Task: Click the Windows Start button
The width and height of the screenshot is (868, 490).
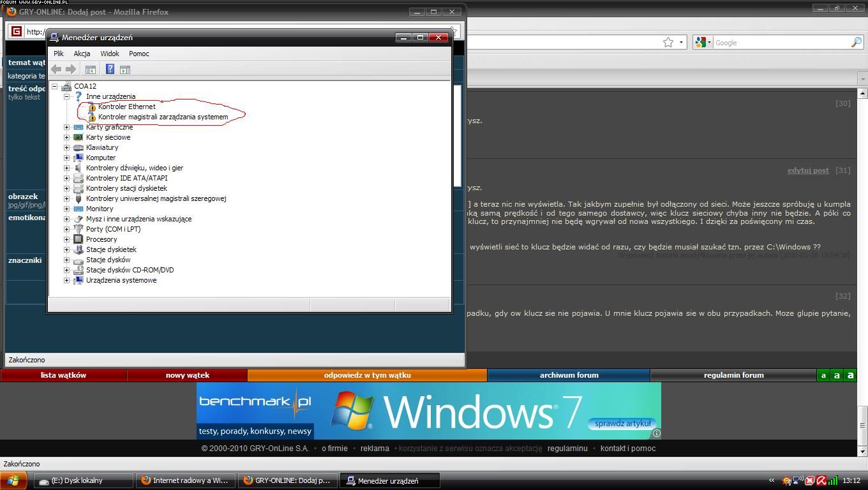Action: coord(13,480)
